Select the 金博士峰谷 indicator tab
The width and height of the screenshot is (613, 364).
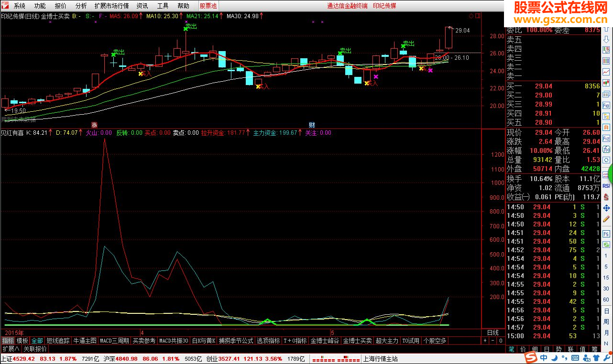coord(324,341)
